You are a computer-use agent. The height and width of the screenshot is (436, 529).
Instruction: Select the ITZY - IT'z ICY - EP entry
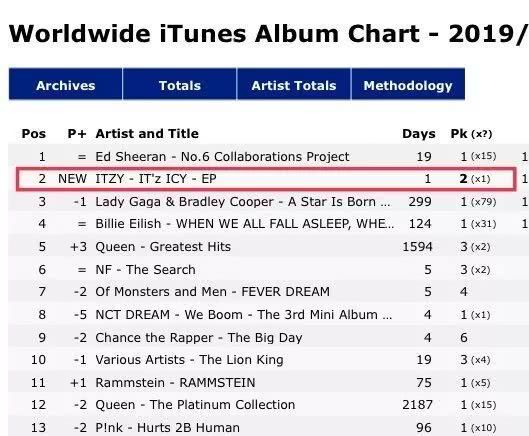(x=156, y=179)
